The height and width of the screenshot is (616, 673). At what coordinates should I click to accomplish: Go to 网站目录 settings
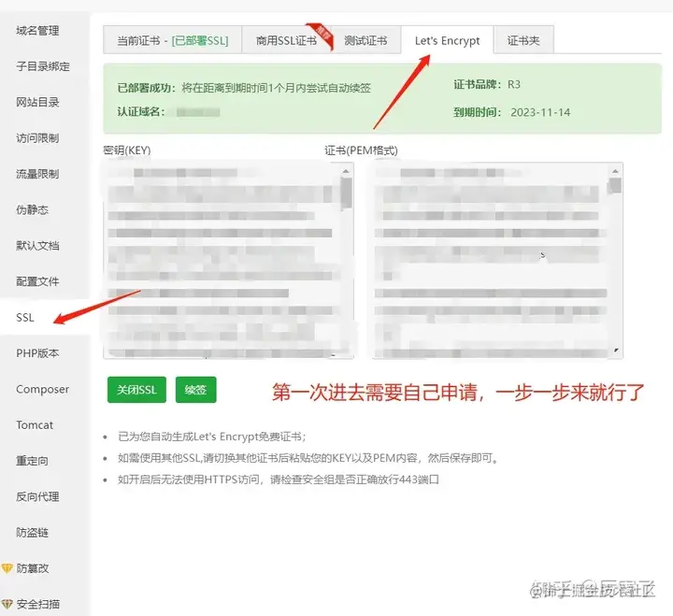[x=37, y=102]
